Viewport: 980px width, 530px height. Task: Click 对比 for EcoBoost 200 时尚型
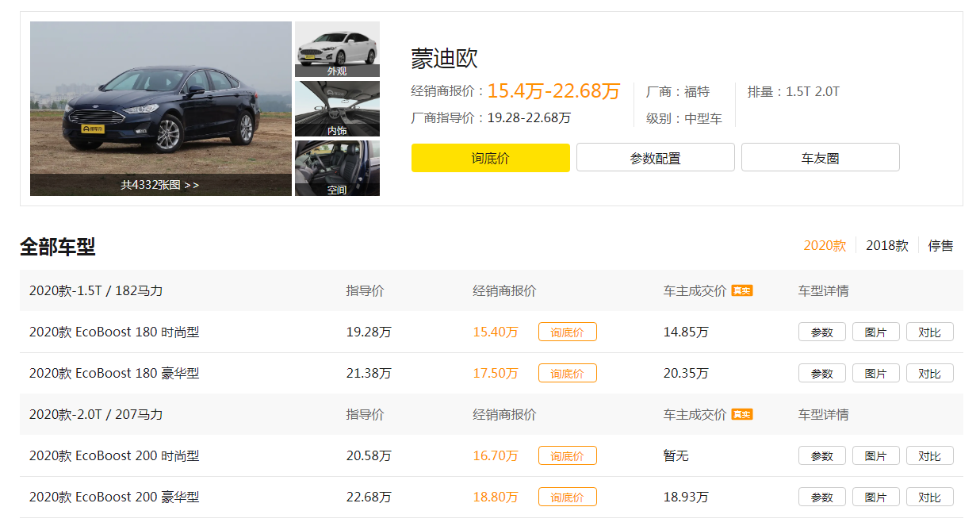(x=930, y=455)
